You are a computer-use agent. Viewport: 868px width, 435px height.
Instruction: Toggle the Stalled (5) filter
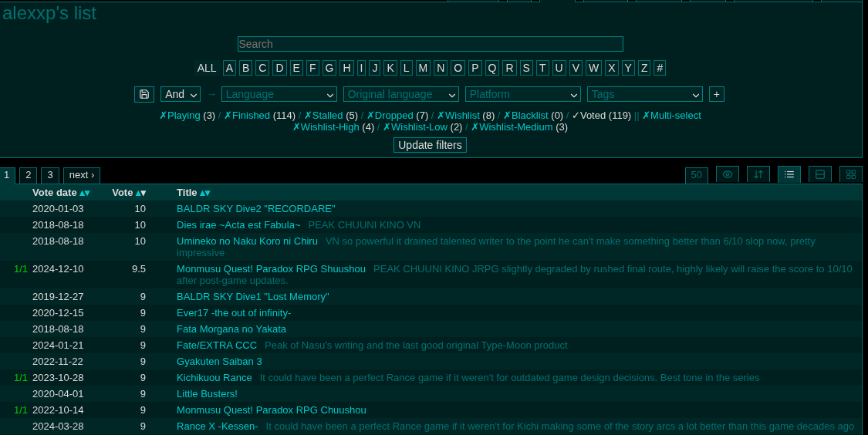[x=331, y=116]
